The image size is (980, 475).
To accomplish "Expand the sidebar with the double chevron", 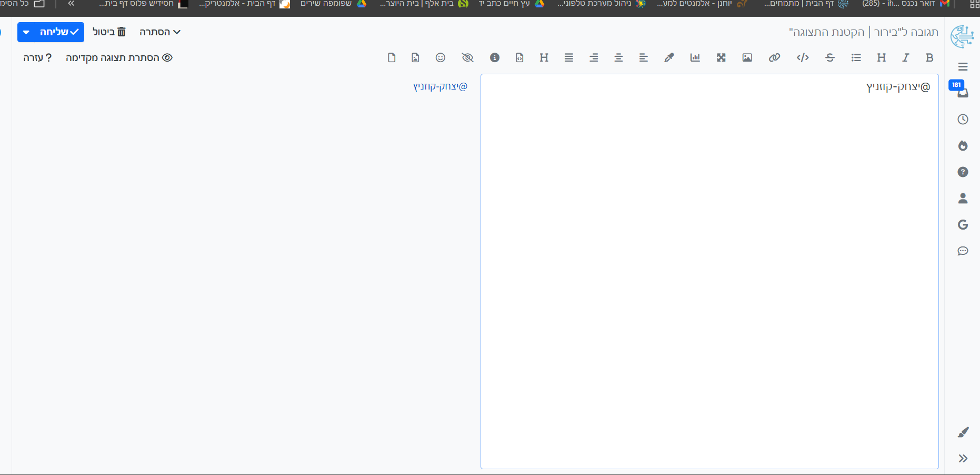I will coord(963,459).
